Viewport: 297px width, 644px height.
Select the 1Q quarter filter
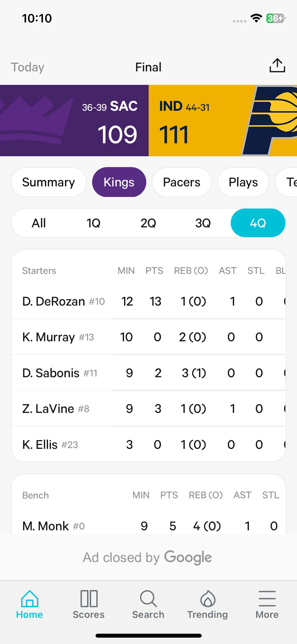tap(93, 223)
